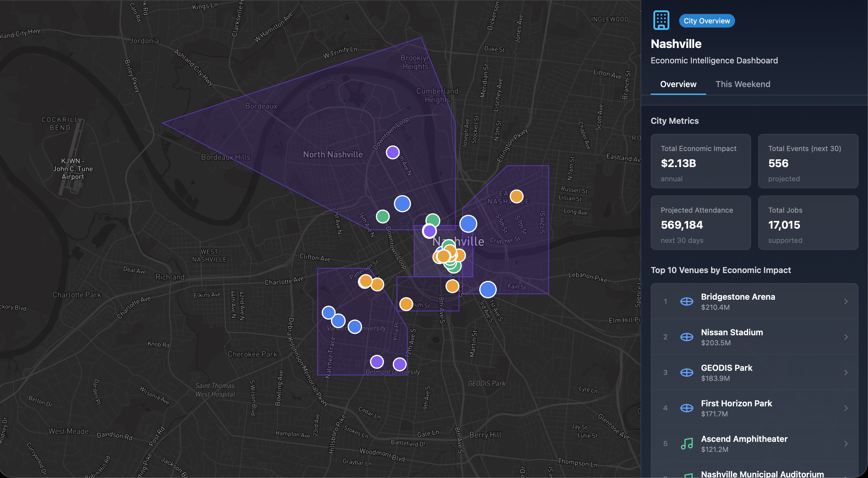
Task: Switch to the This Weekend tab
Action: (743, 84)
